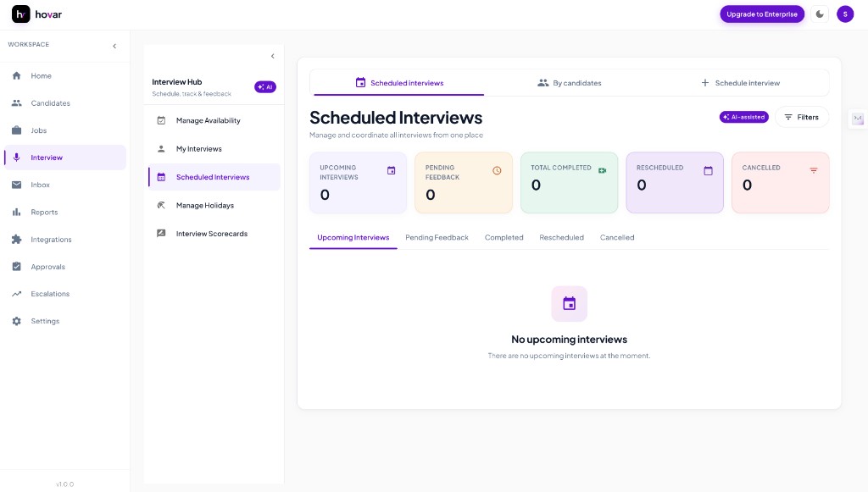Switch to By candidates tab
Screen dimensions: 868x492
(x=569, y=83)
